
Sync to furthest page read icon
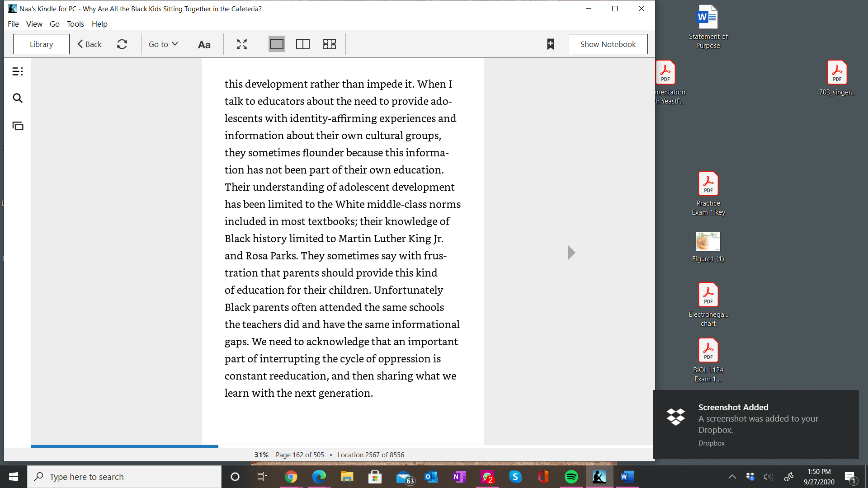click(122, 44)
